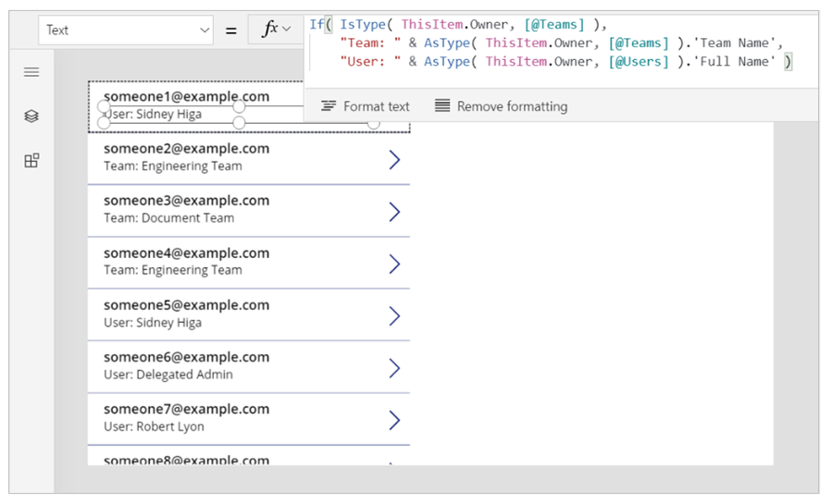Open the hamburger menu in the left sidebar
The width and height of the screenshot is (832, 504).
pos(31,72)
